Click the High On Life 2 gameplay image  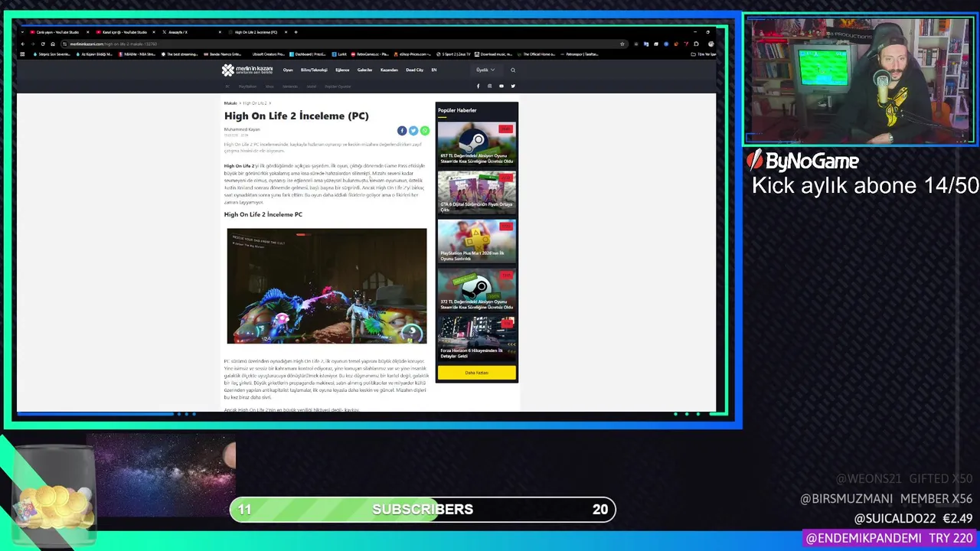pyautogui.click(x=327, y=286)
